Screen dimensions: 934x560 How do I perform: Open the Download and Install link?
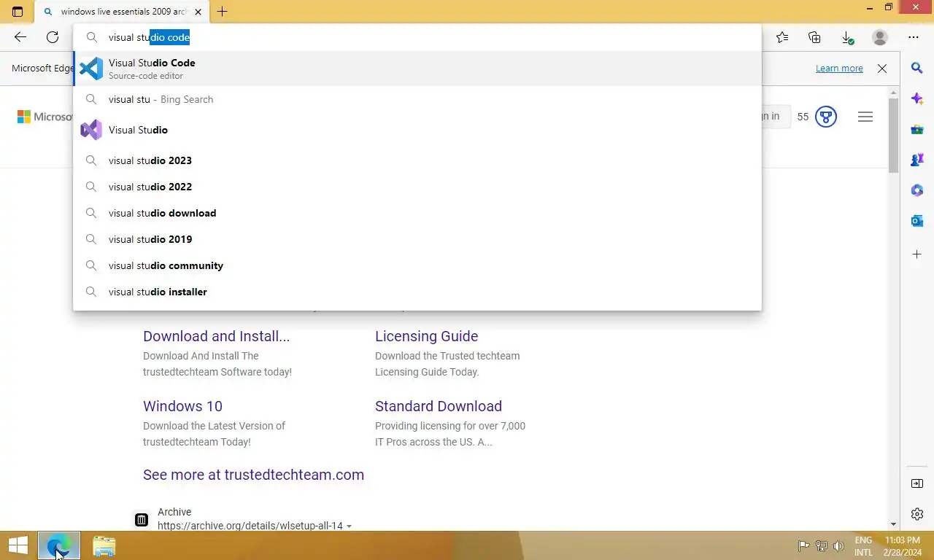coord(216,336)
